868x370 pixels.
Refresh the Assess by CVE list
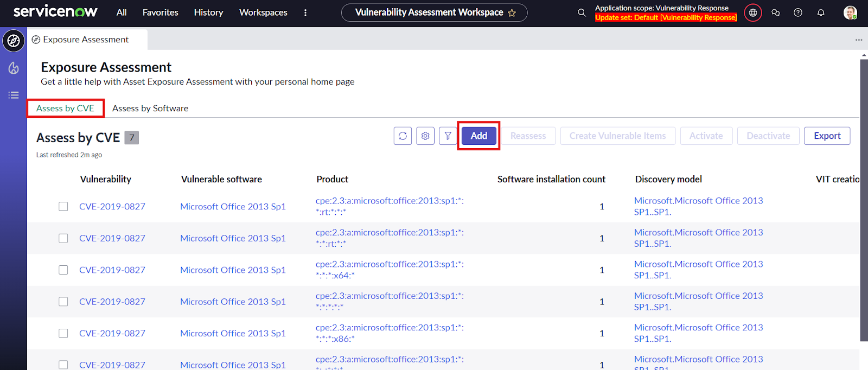click(403, 136)
